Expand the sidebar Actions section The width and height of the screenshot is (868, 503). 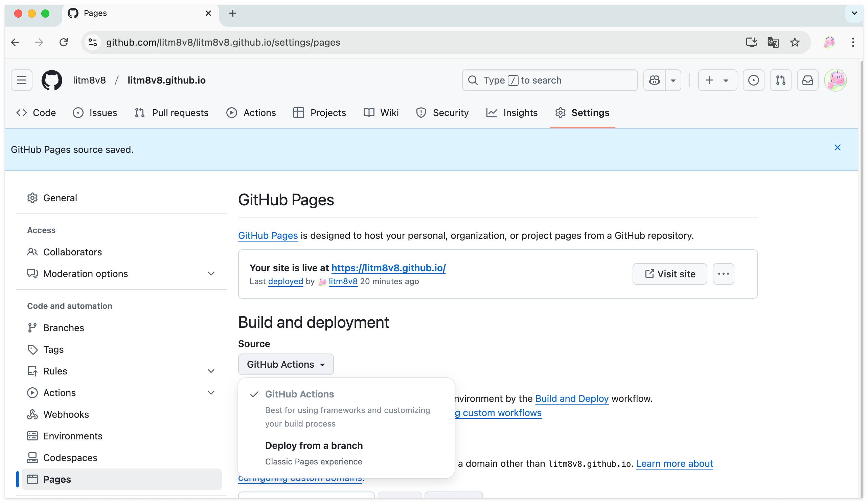click(121, 393)
